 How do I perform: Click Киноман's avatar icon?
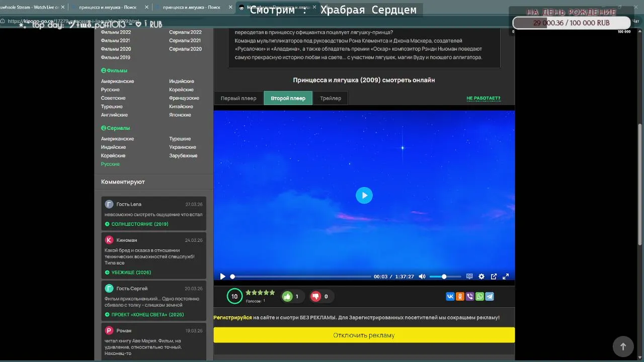click(x=109, y=240)
